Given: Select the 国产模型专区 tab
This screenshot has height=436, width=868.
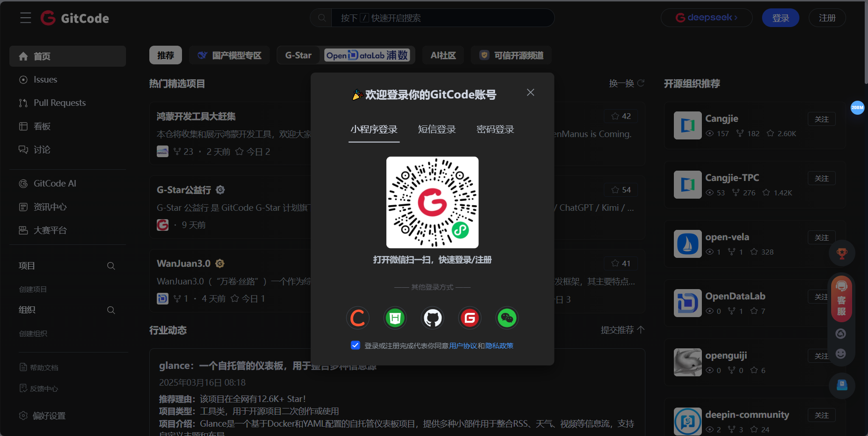Looking at the screenshot, I should [230, 55].
